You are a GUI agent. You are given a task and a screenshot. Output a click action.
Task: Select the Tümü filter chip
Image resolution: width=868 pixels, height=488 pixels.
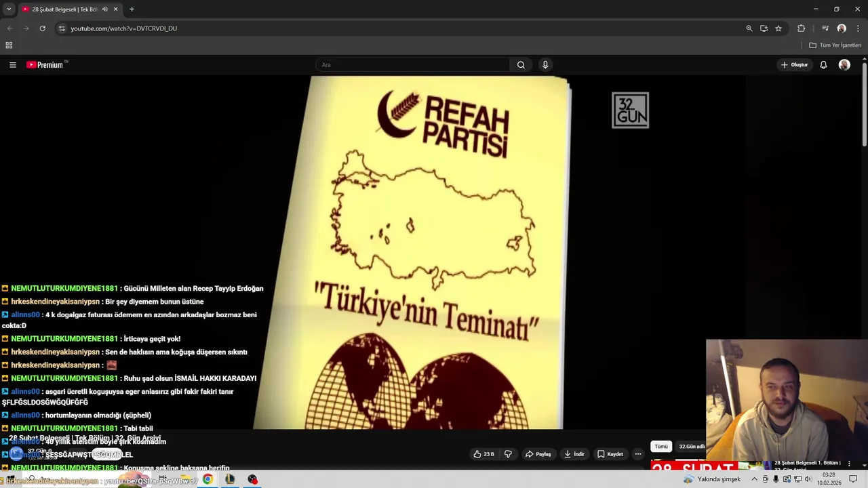tap(661, 447)
